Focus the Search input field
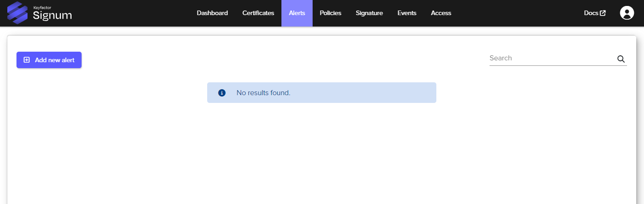Viewport: 644px width, 204px height. tap(550, 59)
